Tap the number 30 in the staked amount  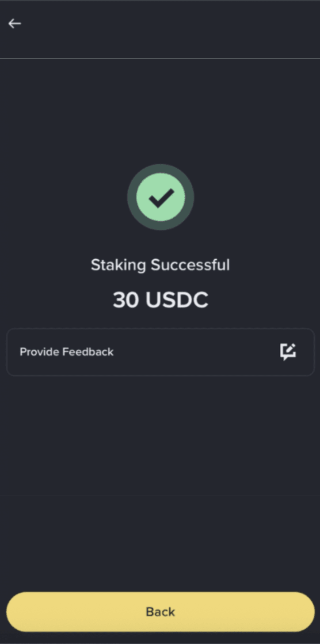tap(126, 300)
